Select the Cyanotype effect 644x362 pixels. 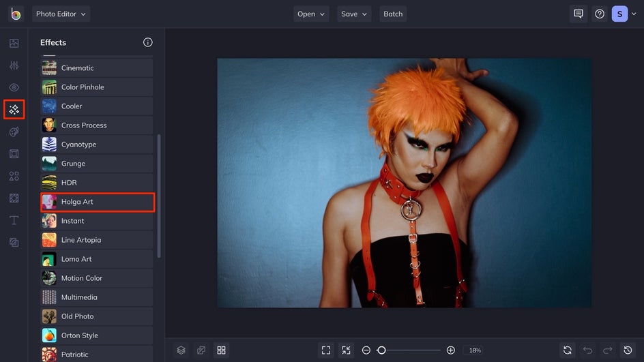[97, 145]
